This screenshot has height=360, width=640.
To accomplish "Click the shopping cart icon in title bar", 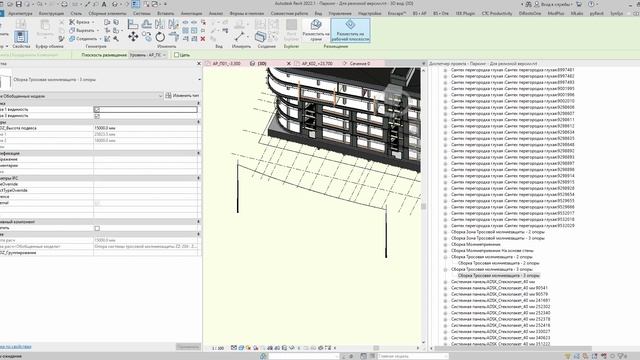I will (x=579, y=4).
